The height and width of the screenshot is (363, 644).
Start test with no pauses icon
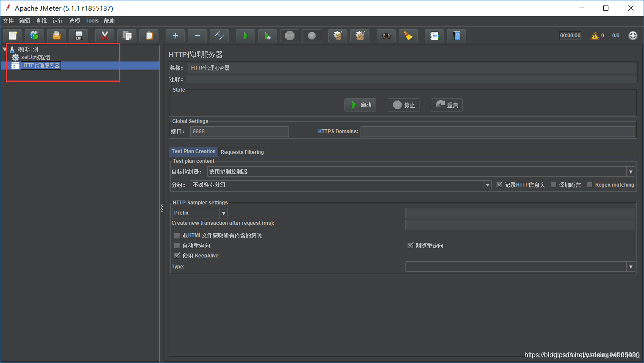pyautogui.click(x=267, y=36)
